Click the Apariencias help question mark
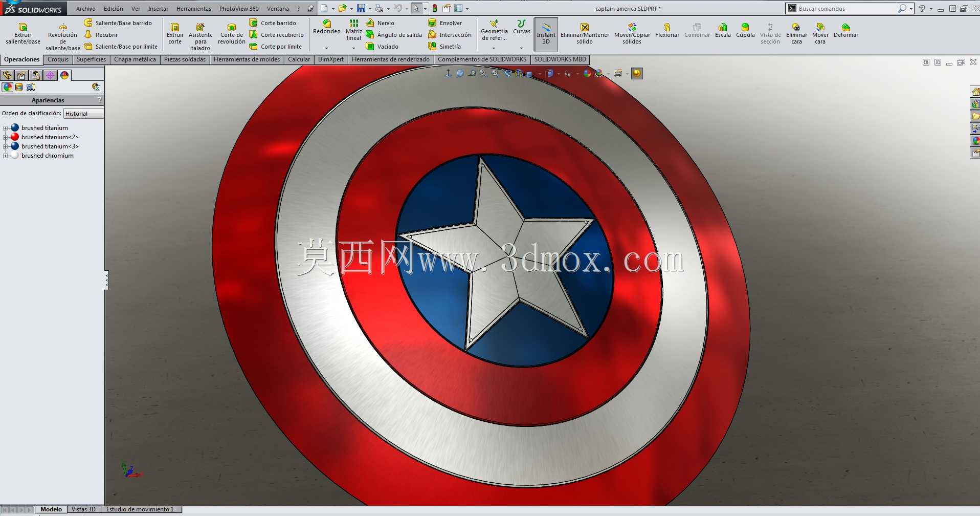 click(99, 100)
